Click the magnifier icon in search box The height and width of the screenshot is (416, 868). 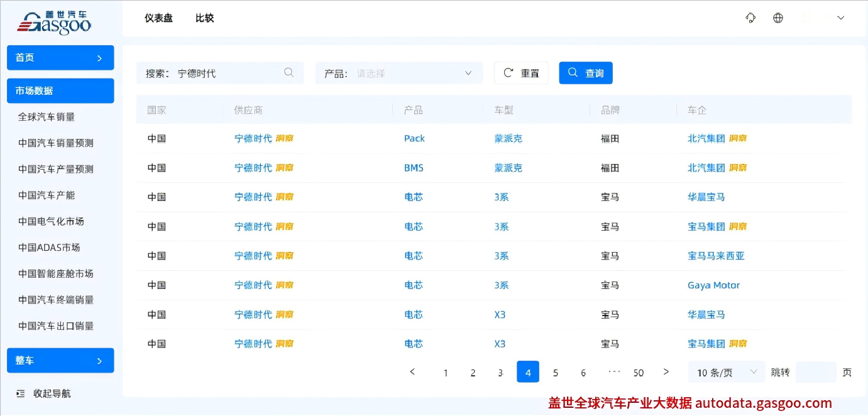click(x=289, y=73)
